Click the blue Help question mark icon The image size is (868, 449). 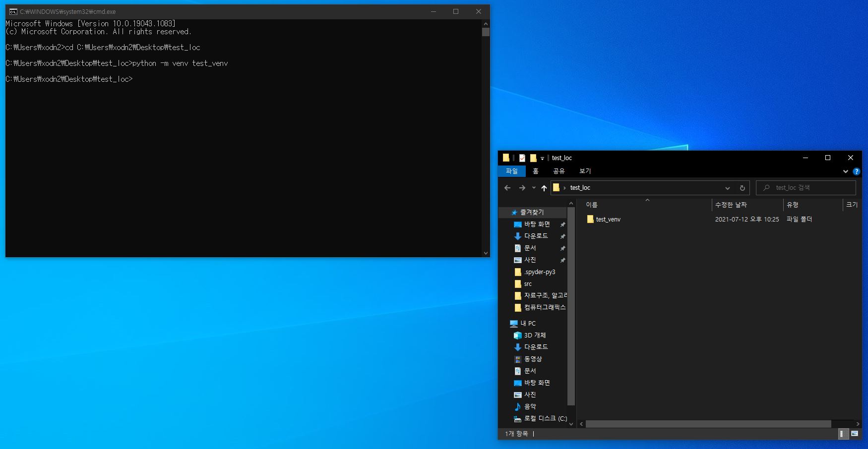(x=856, y=171)
